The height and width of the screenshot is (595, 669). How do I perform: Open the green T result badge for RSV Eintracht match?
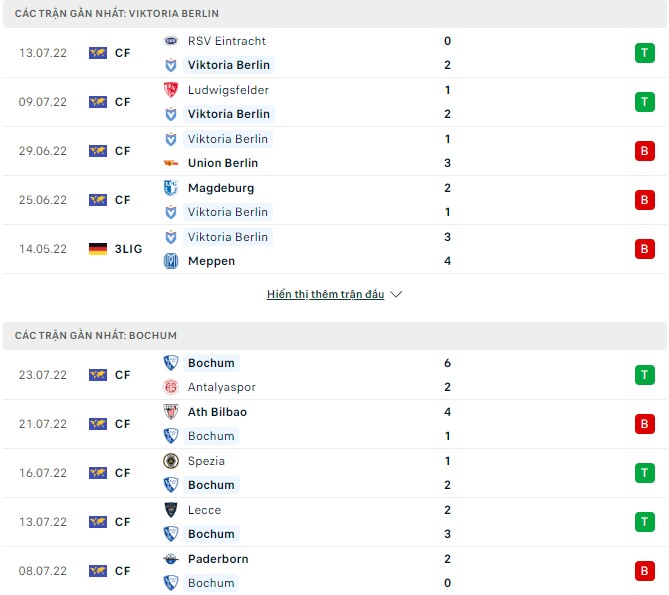pyautogui.click(x=644, y=53)
